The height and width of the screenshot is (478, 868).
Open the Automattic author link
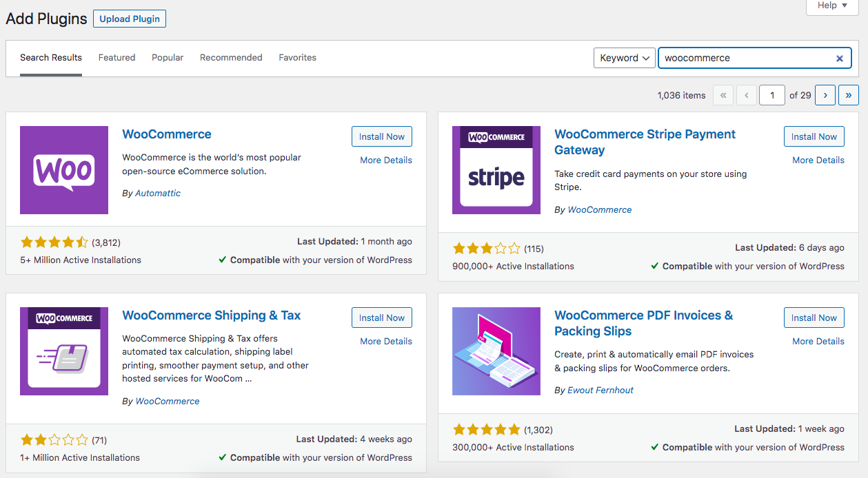coord(158,194)
